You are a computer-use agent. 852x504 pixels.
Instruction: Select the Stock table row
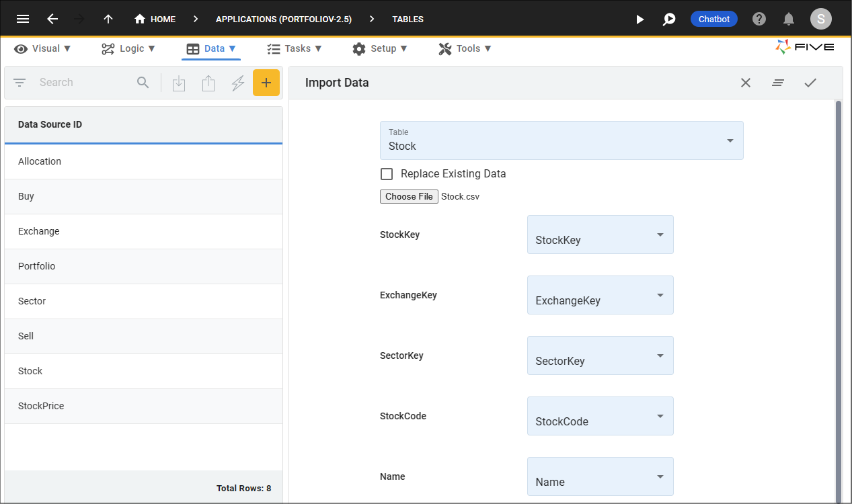(143, 371)
